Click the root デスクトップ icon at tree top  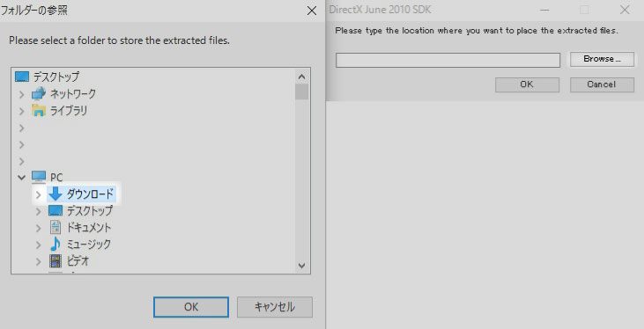click(x=22, y=77)
